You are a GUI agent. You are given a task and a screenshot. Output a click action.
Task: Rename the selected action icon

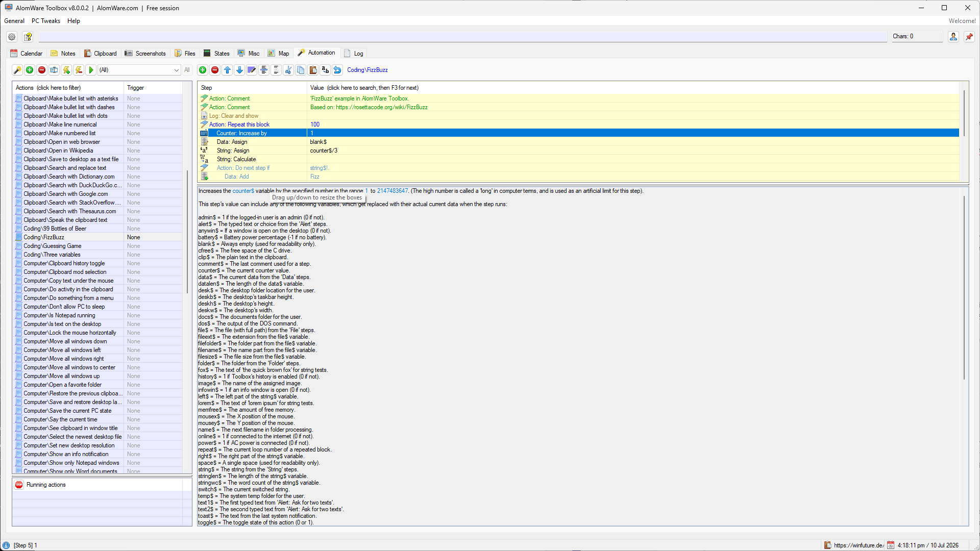(54, 70)
